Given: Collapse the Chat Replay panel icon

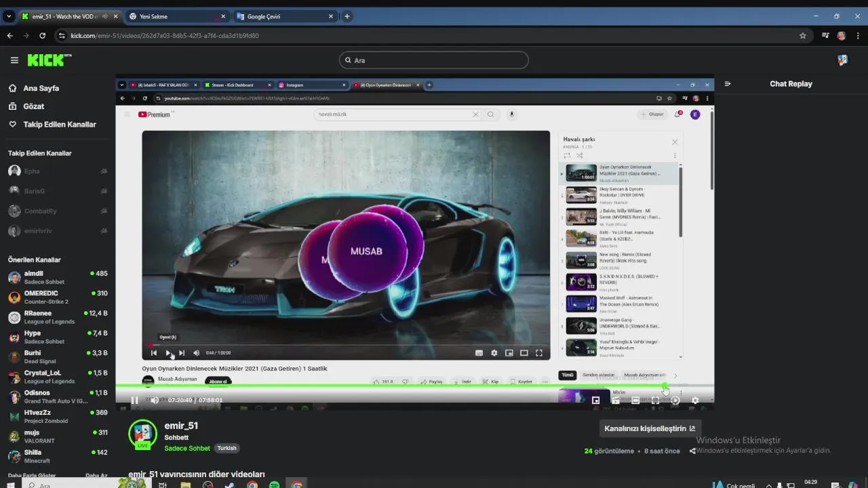Looking at the screenshot, I should tap(728, 84).
